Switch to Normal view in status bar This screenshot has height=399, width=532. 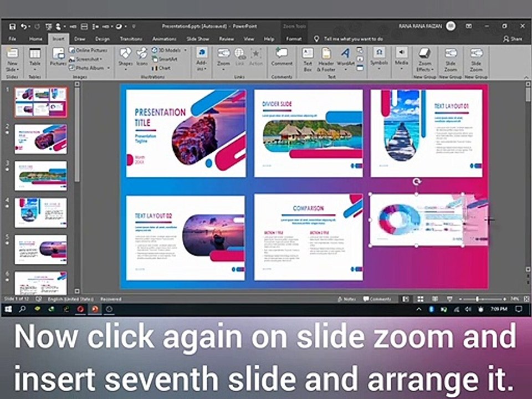point(406,299)
